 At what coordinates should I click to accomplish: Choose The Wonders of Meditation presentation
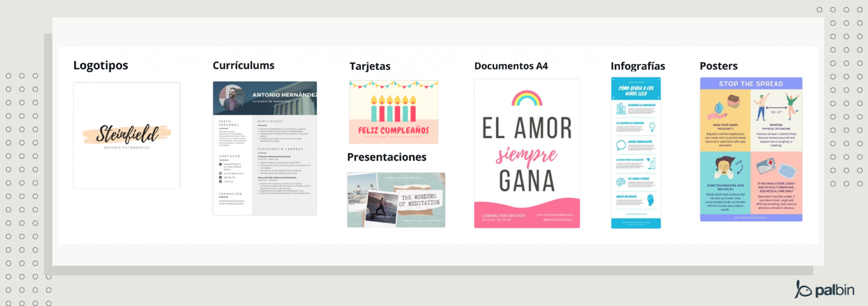[x=396, y=200]
